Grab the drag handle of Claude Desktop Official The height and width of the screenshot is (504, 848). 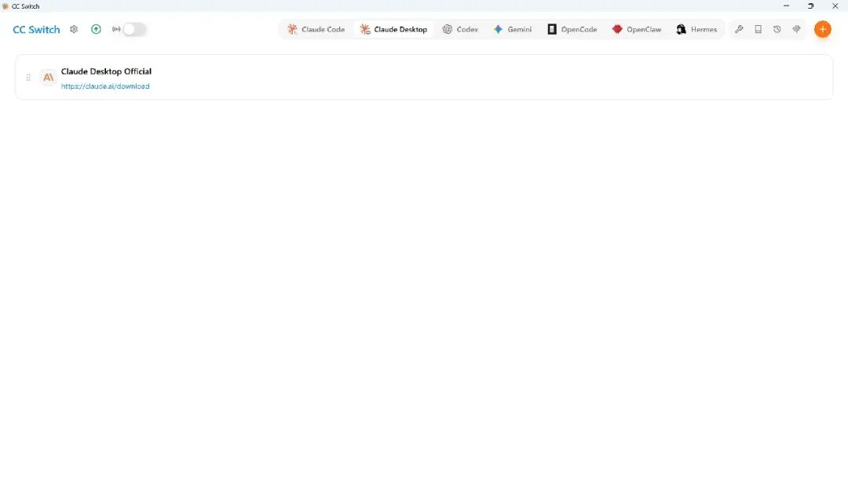(28, 78)
